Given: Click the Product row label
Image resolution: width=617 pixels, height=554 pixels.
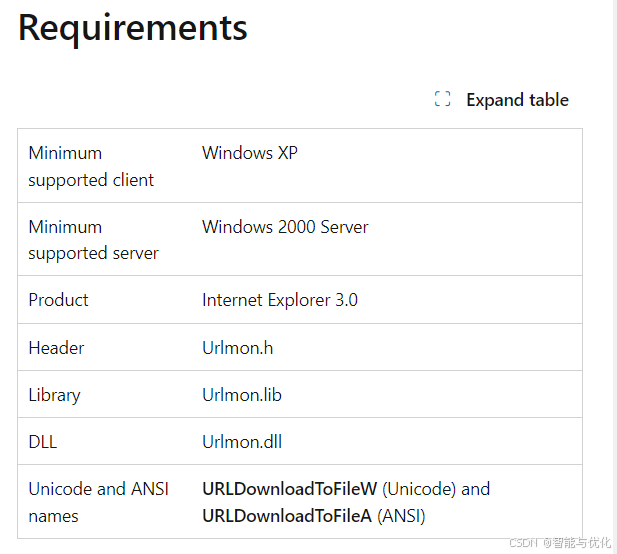Looking at the screenshot, I should [x=58, y=300].
